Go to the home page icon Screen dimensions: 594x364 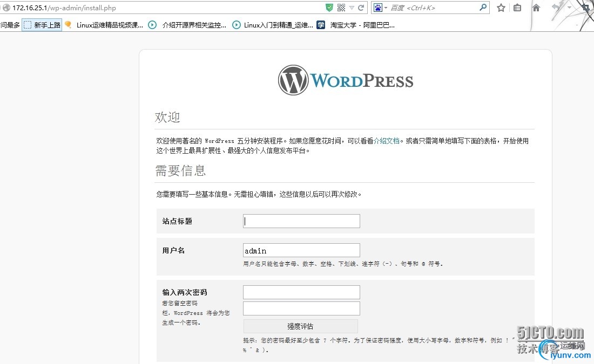pyautogui.click(x=536, y=8)
